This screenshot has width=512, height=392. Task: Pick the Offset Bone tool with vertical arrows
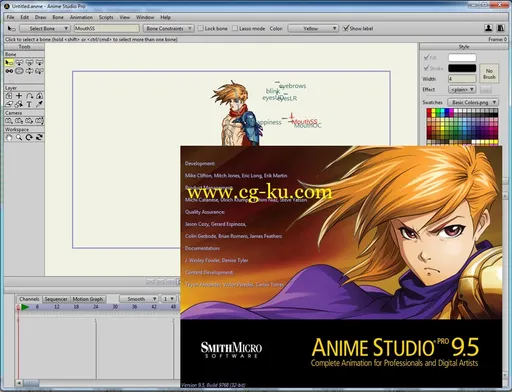coord(29,71)
